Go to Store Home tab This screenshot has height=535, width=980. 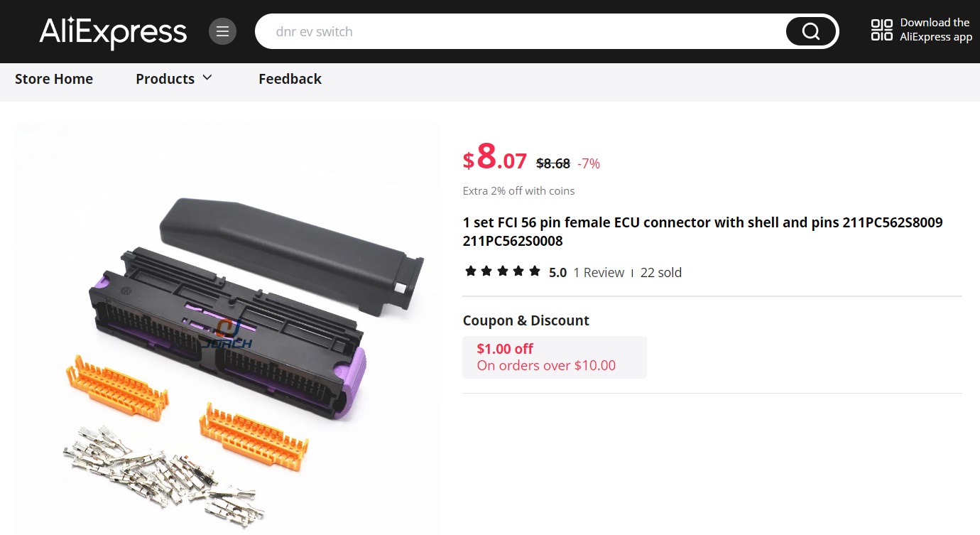pyautogui.click(x=54, y=79)
